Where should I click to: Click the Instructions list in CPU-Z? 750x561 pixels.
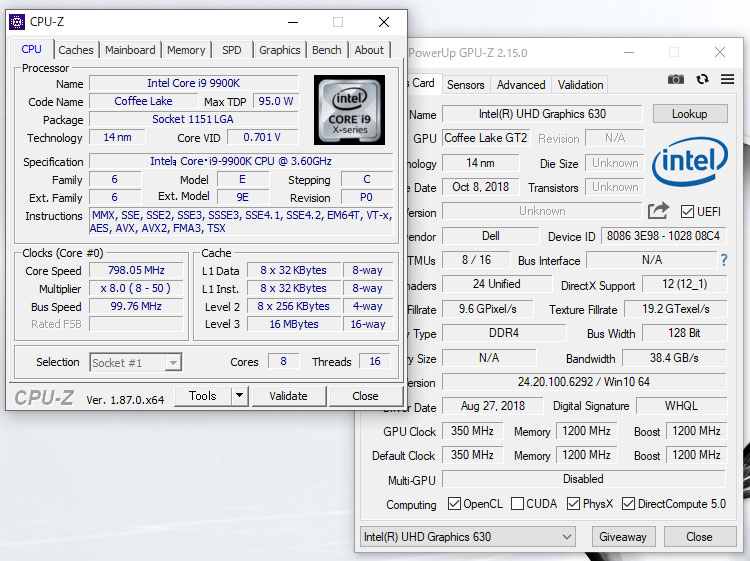(241, 221)
